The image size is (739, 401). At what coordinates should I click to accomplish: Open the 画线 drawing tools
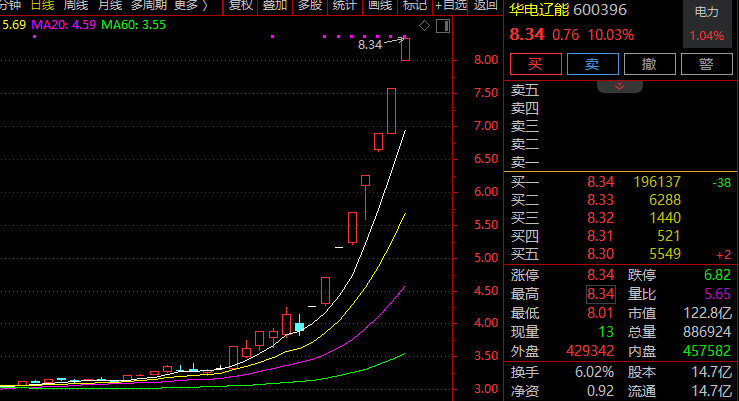(379, 6)
